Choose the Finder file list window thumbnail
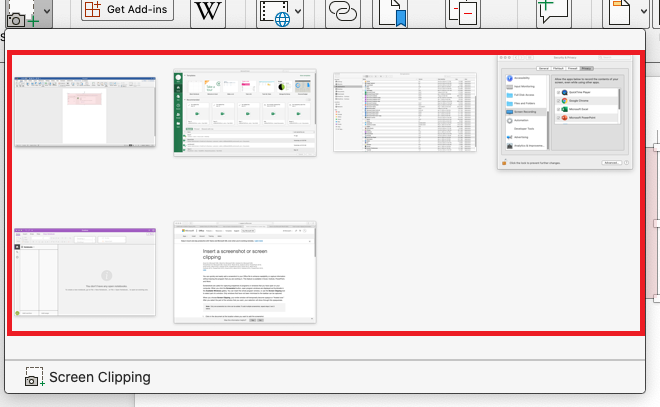 click(x=405, y=112)
